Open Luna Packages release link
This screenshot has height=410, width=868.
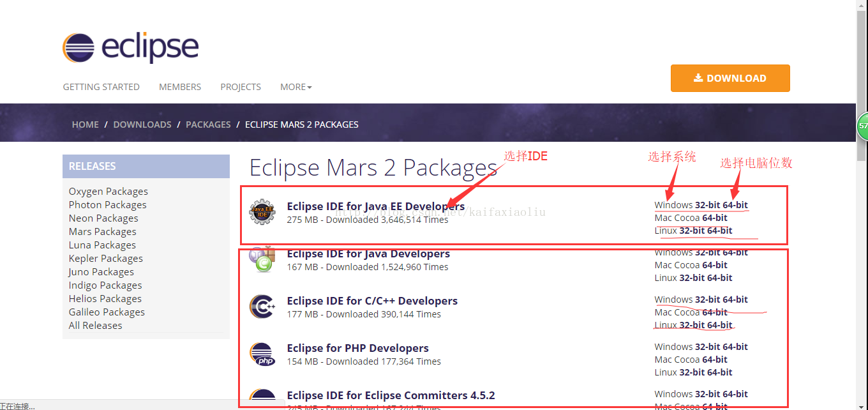coord(102,245)
